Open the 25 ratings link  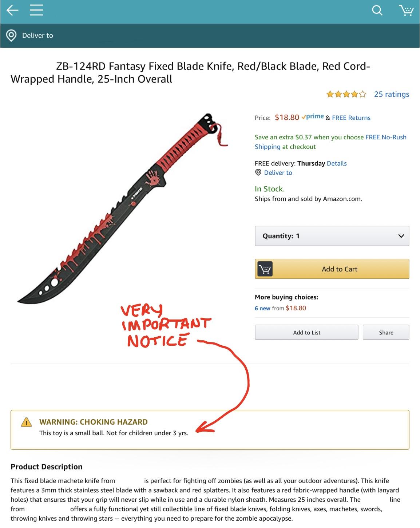click(x=392, y=94)
